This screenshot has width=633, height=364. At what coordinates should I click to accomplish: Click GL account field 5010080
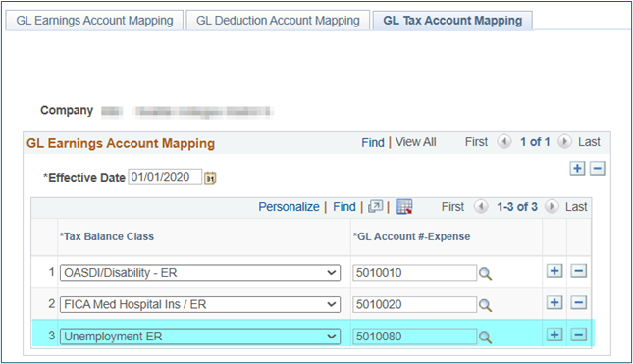pyautogui.click(x=414, y=337)
